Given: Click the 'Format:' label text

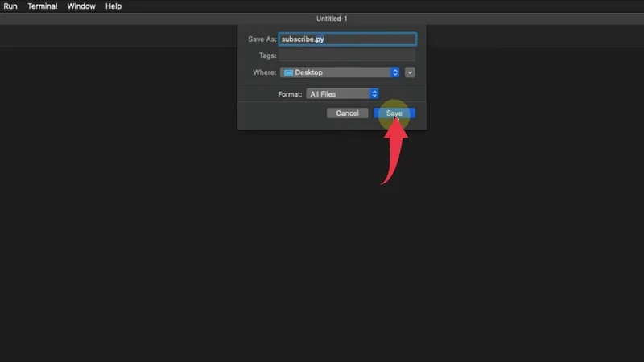Looking at the screenshot, I should [290, 94].
